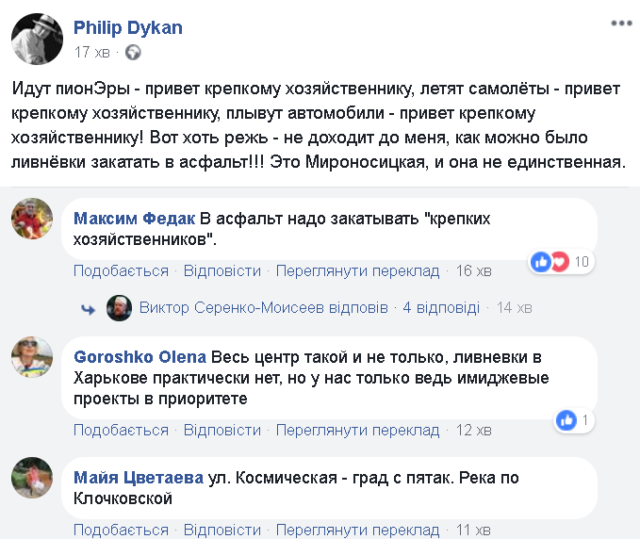The width and height of the screenshot is (640, 539).
Task: Click the 17 хв post timestamp
Action: pos(92,52)
